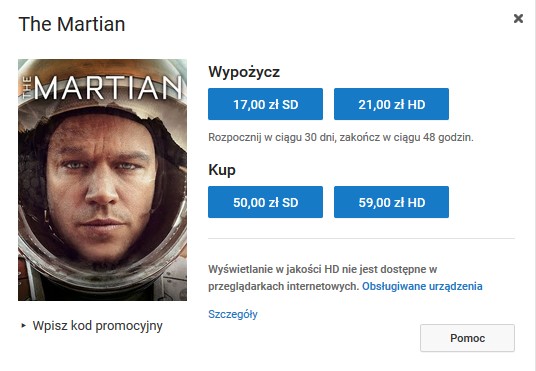The height and width of the screenshot is (371, 536).
Task: Click the Wypożycz section heading
Action: tap(244, 72)
